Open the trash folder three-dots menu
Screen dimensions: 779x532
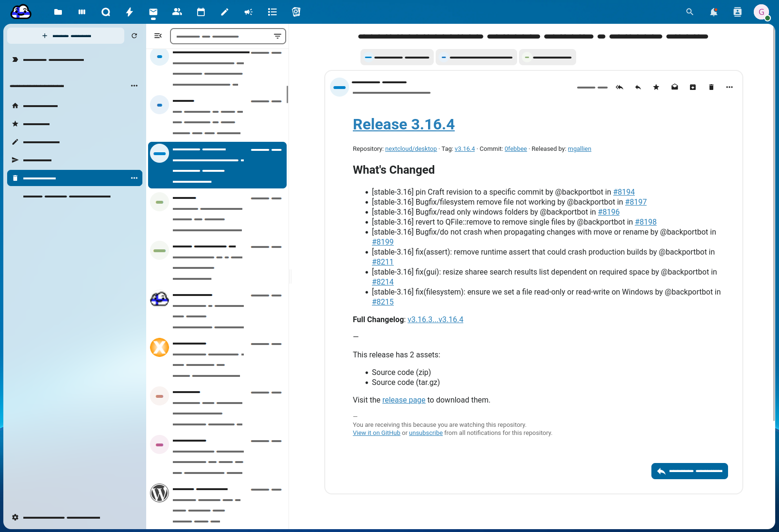pos(134,178)
